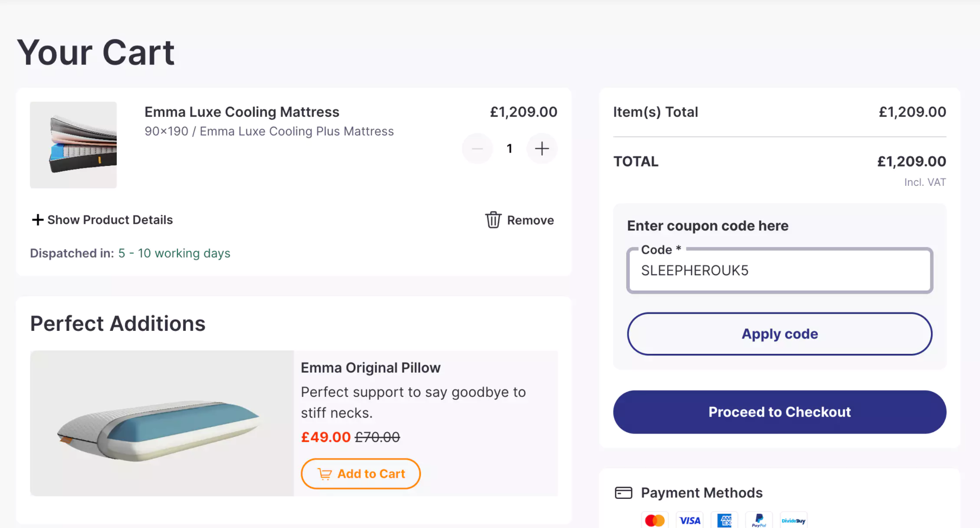Click the shopping cart icon in Add to Cart

325,474
